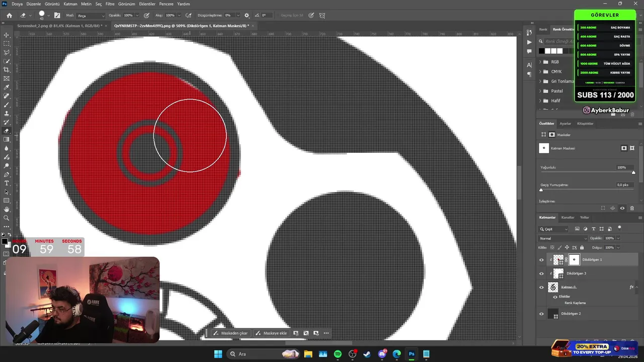Select the pixel mask button in Properties

pyautogui.click(x=624, y=148)
